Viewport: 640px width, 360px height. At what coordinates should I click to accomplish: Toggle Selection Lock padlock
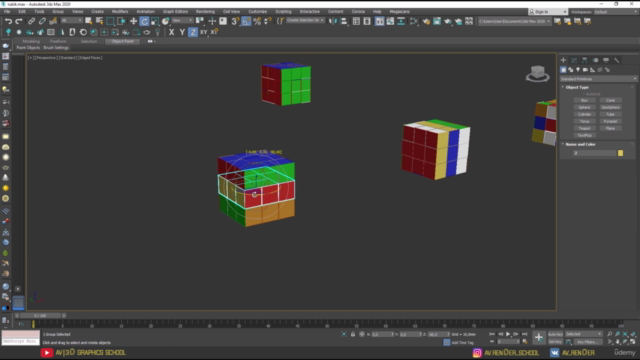click(x=353, y=334)
